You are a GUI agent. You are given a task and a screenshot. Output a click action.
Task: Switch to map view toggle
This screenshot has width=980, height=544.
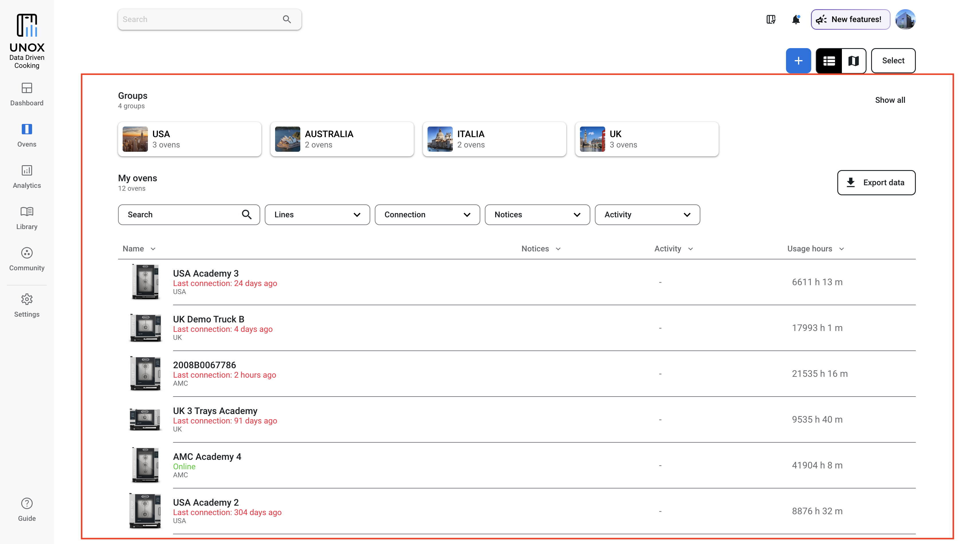pos(853,61)
